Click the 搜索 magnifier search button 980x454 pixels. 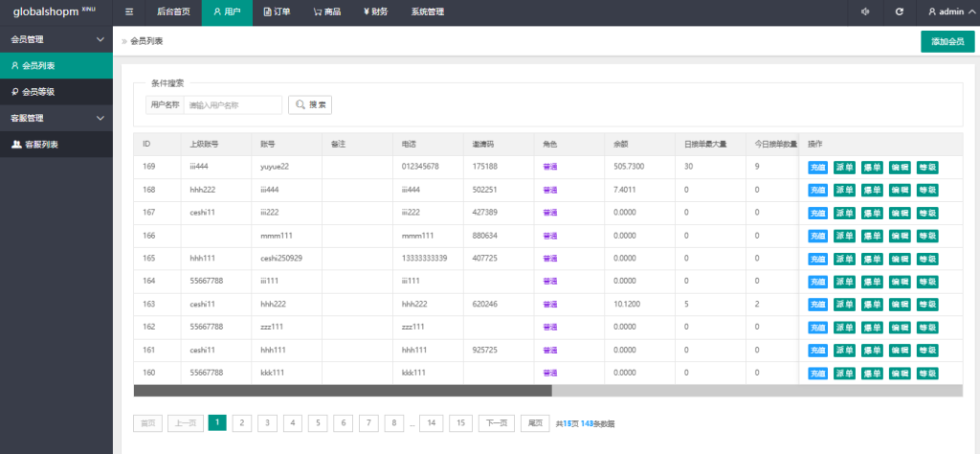tap(310, 104)
